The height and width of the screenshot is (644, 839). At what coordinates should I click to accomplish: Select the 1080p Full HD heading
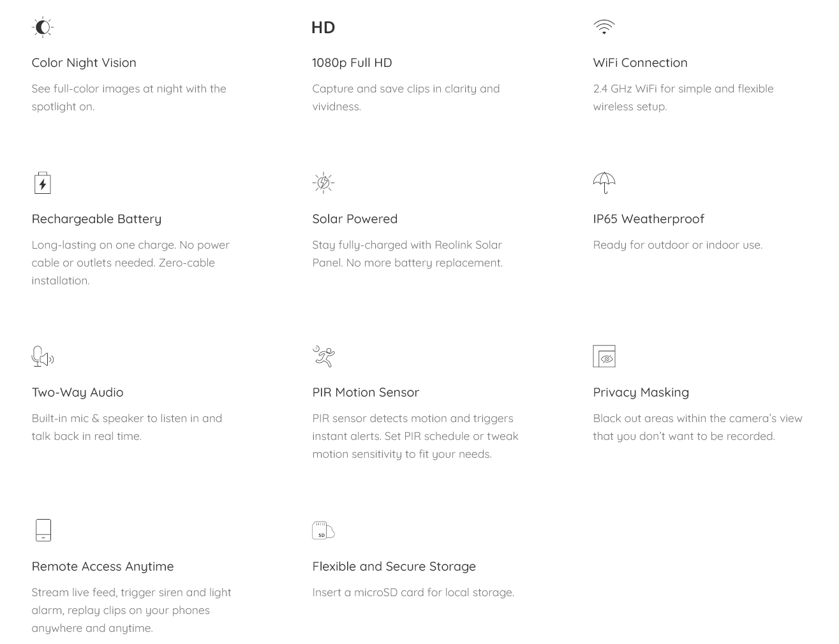click(352, 62)
